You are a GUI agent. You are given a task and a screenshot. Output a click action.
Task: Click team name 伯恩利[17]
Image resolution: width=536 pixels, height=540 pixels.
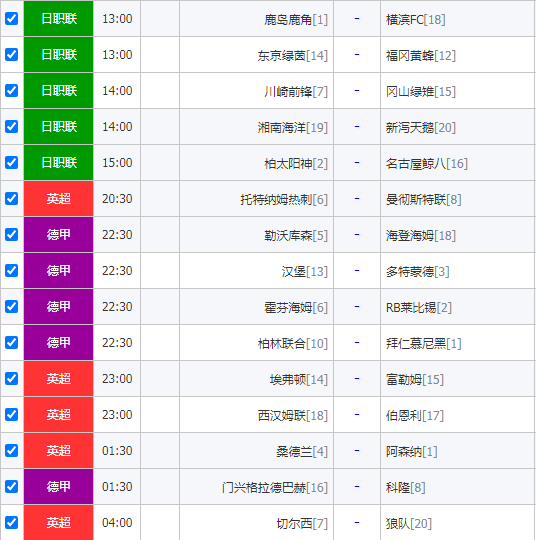point(415,416)
